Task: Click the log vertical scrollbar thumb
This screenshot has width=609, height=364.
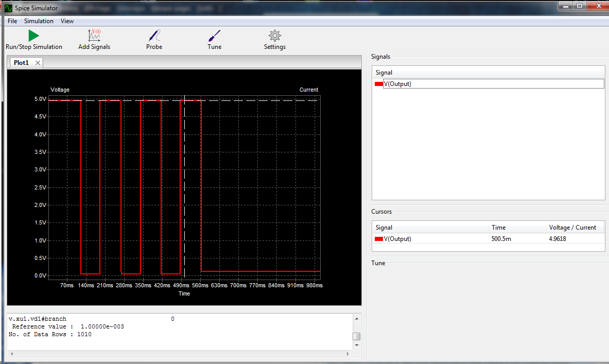Action: click(x=356, y=336)
